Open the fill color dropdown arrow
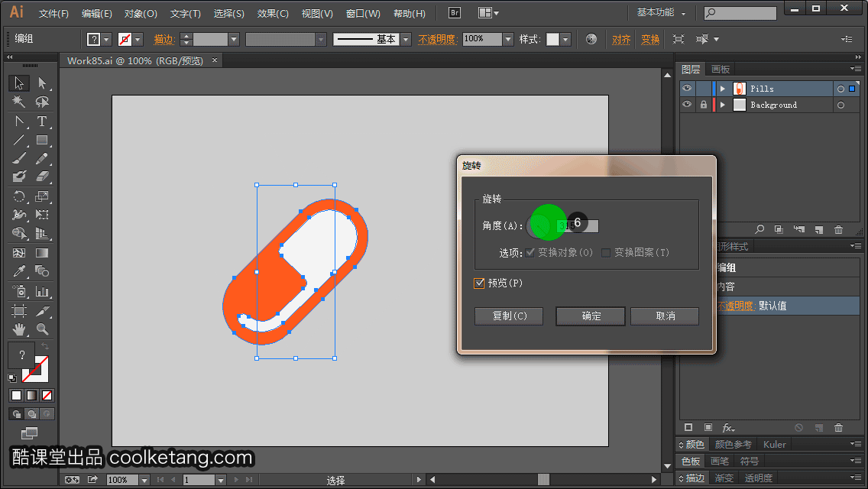This screenshot has width=868, height=489. click(106, 39)
